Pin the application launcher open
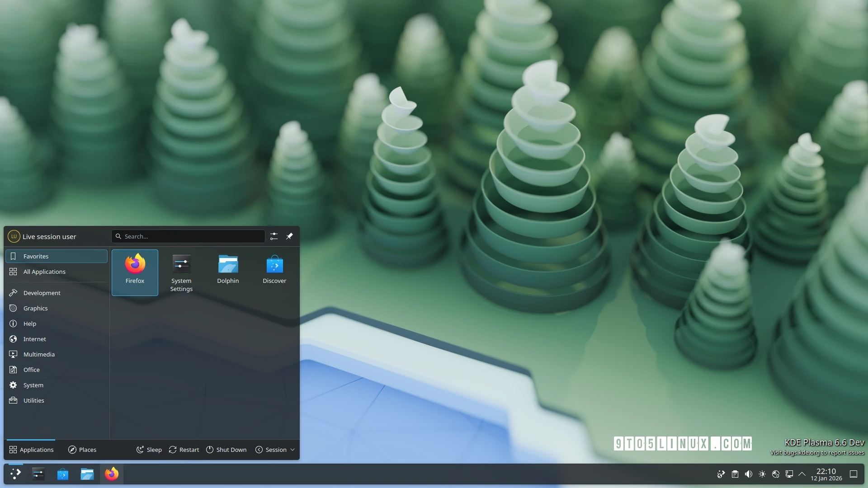This screenshot has width=868, height=488. coord(290,236)
